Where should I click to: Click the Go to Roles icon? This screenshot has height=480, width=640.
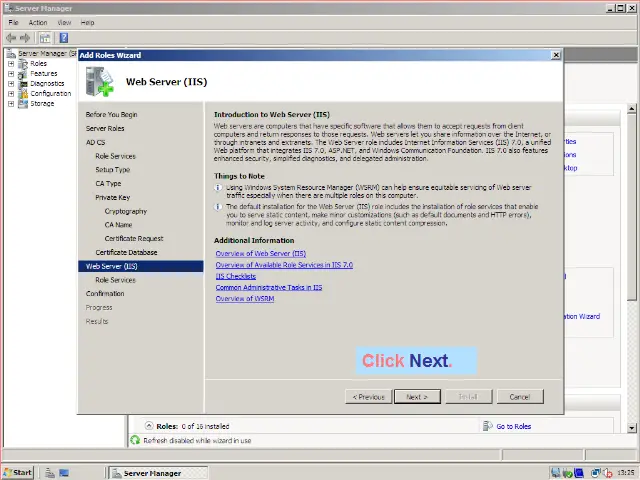coord(487,426)
